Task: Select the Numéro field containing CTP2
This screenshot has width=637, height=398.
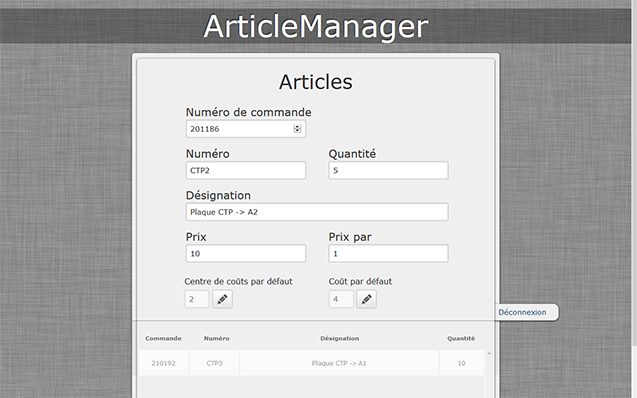Action: point(246,170)
